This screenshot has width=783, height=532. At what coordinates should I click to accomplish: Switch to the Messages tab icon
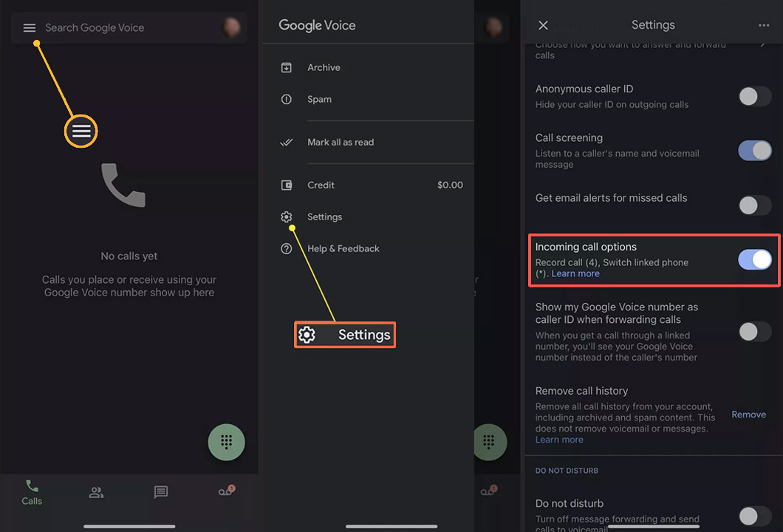(x=161, y=493)
